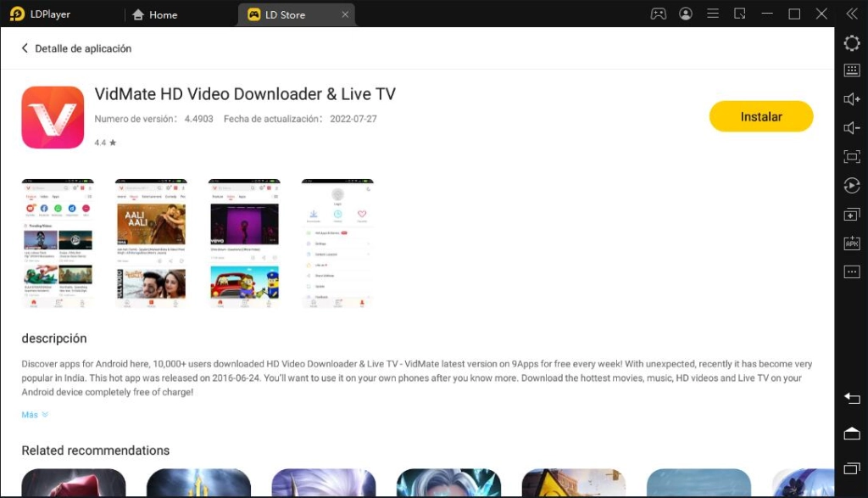
Task: Open the fifth recommended app with the yellow warning sign
Action: point(574,483)
